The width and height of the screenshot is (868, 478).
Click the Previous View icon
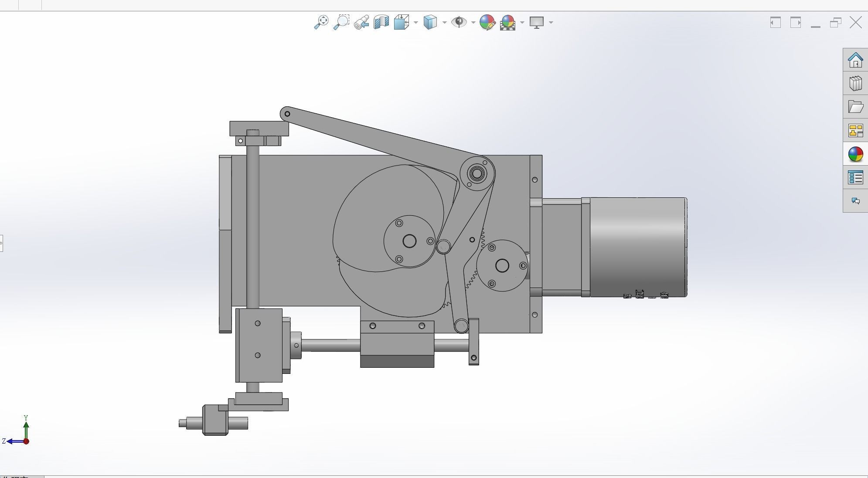361,22
